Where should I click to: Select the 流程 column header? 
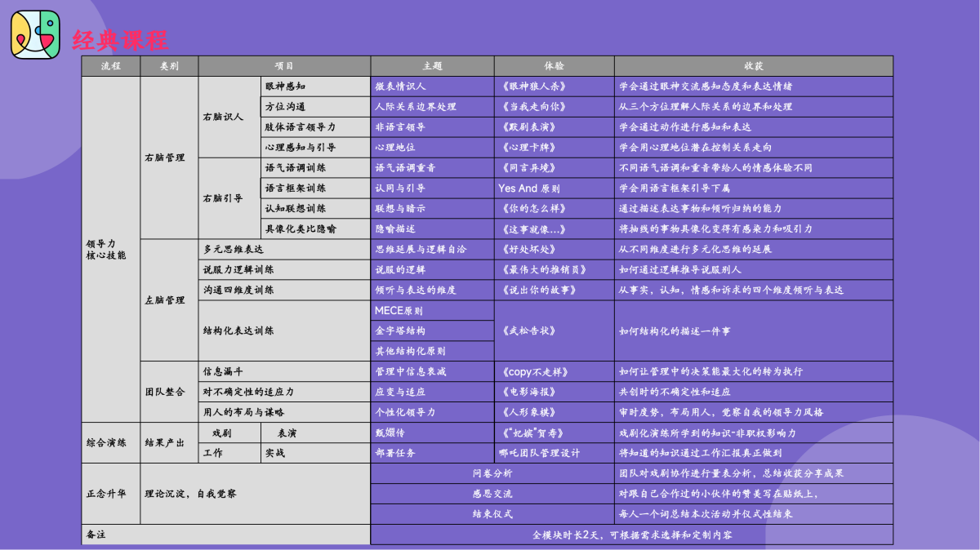pos(111,65)
